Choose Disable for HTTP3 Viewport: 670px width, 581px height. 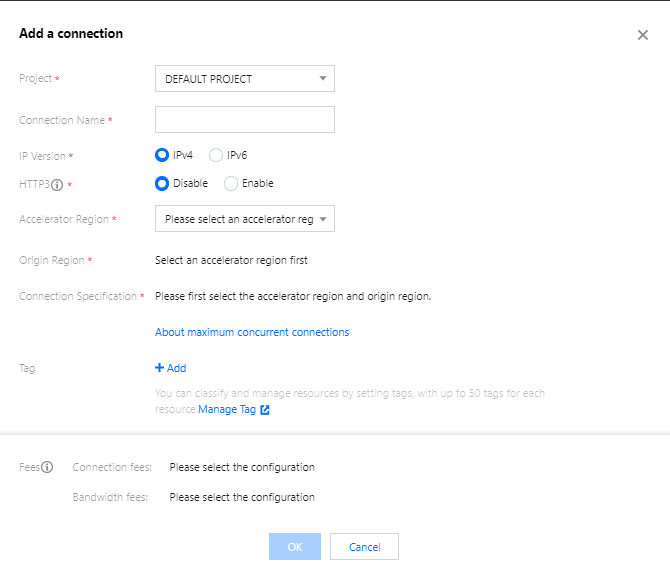(x=162, y=183)
